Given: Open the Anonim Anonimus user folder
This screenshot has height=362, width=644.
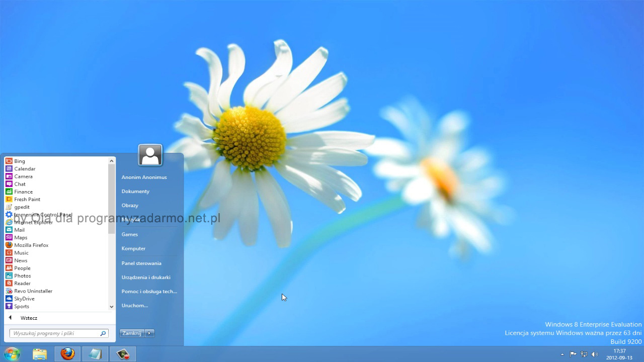Looking at the screenshot, I should pyautogui.click(x=144, y=177).
